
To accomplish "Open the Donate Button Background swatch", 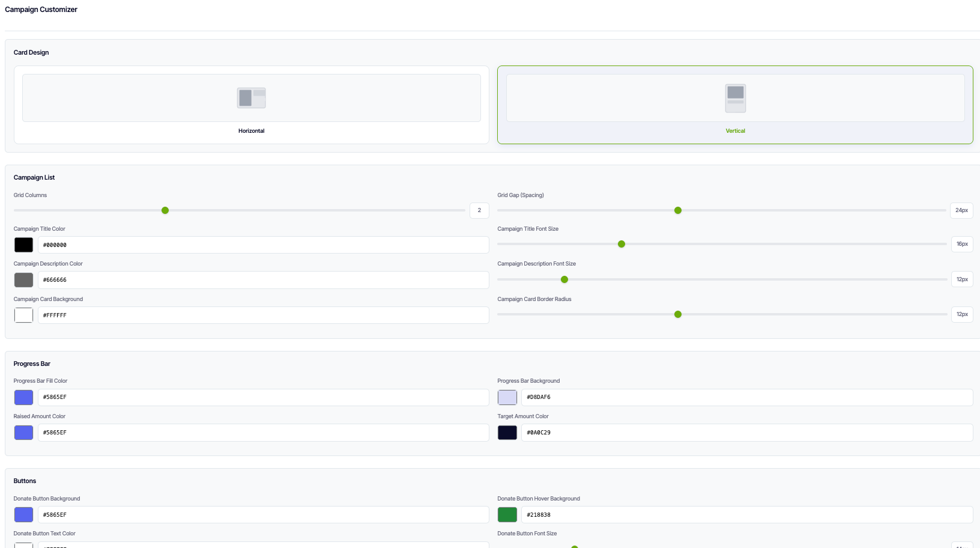I will (23, 514).
